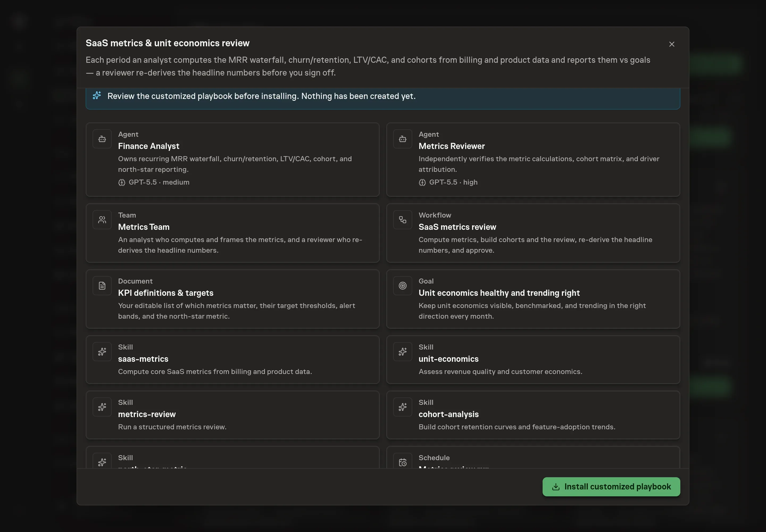Image resolution: width=766 pixels, height=532 pixels.
Task: Select the Metrics Team card title
Action: click(144, 227)
